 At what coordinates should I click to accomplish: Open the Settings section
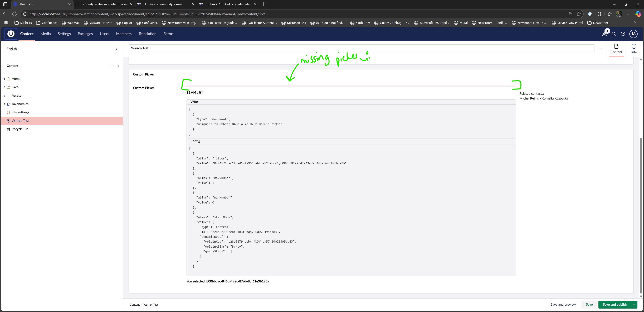click(x=64, y=34)
